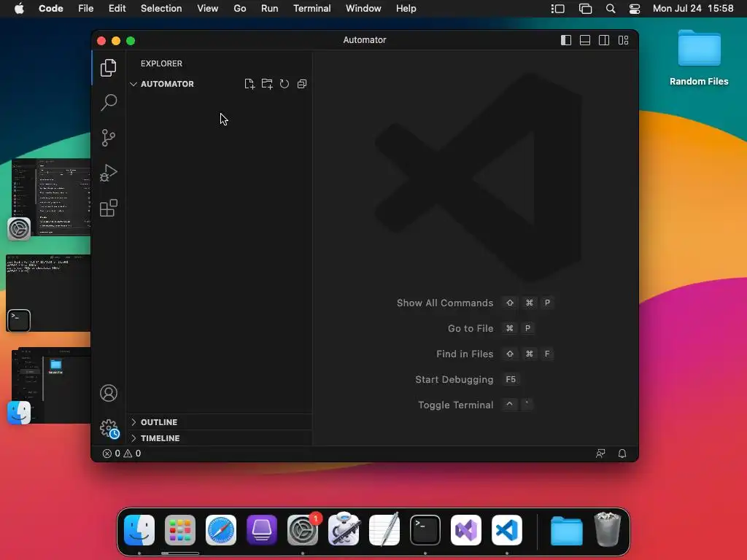
Task: Open Launchpad from the Dock
Action: pos(180,530)
